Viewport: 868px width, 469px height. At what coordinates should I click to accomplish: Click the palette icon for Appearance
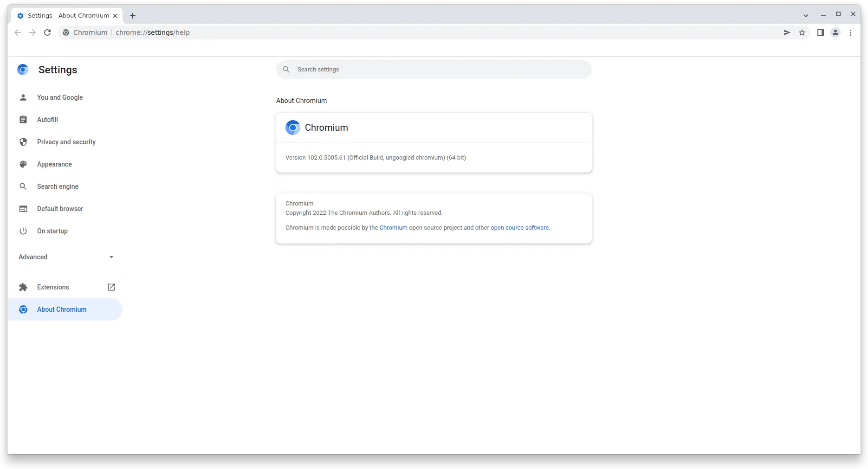pos(23,164)
